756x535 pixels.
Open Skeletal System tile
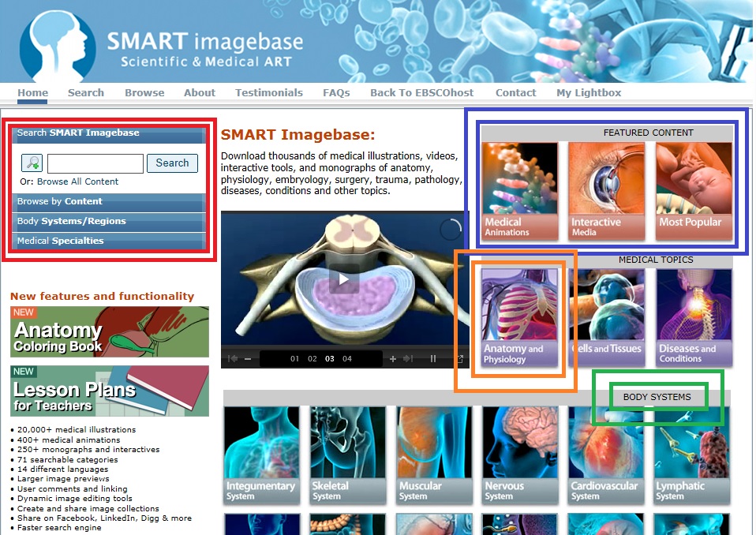tap(348, 455)
